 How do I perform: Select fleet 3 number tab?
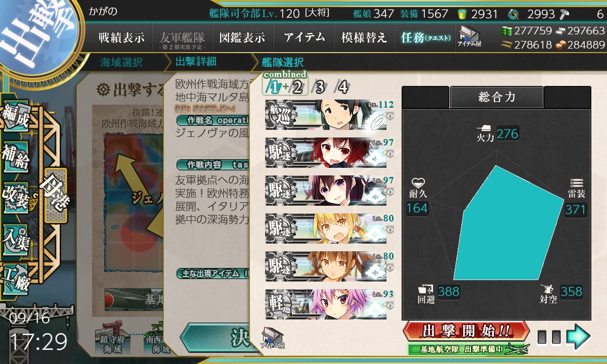coord(319,87)
